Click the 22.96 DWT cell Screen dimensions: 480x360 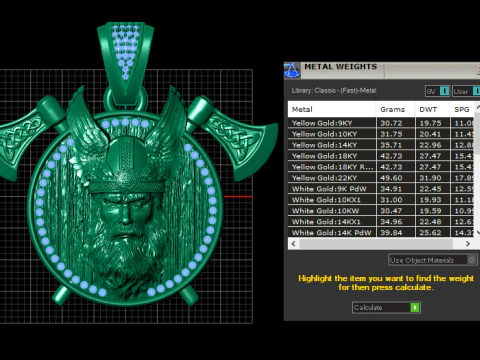click(x=433, y=145)
